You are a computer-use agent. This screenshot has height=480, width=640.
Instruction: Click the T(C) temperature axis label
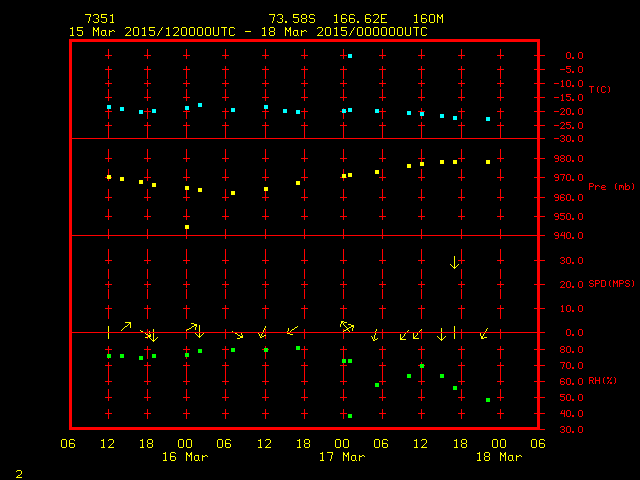click(x=599, y=90)
